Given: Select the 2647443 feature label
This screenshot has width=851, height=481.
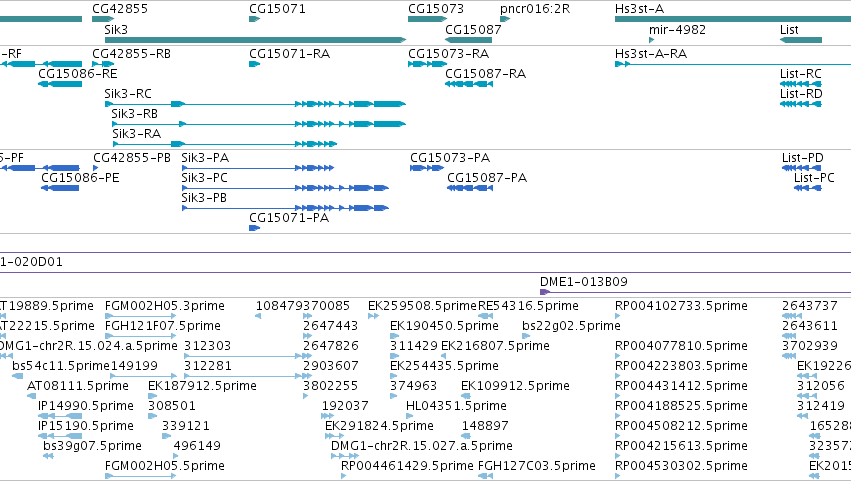Looking at the screenshot, I should 330,326.
